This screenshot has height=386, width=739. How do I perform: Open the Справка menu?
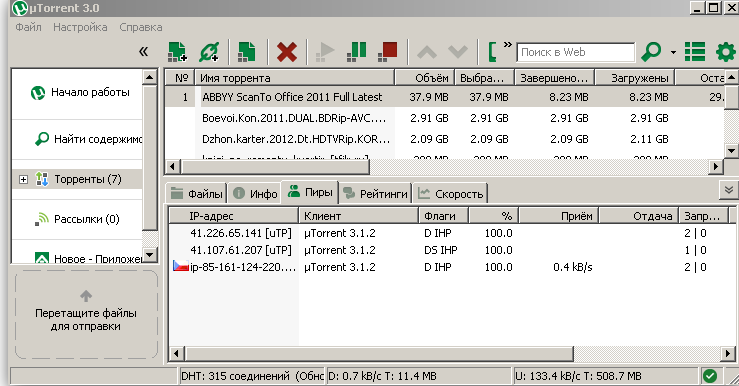pyautogui.click(x=140, y=27)
